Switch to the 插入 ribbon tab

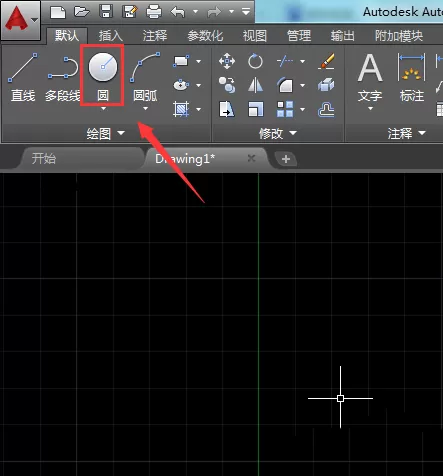pos(111,36)
